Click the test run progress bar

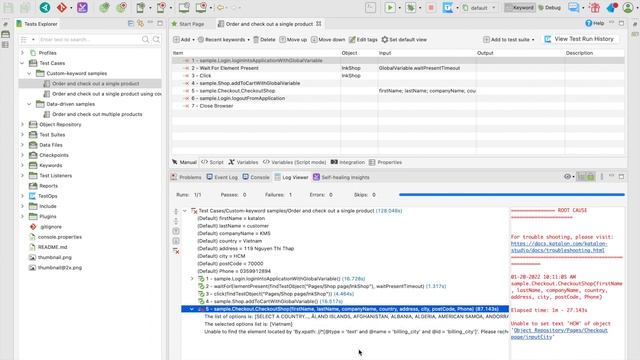tap(512, 195)
